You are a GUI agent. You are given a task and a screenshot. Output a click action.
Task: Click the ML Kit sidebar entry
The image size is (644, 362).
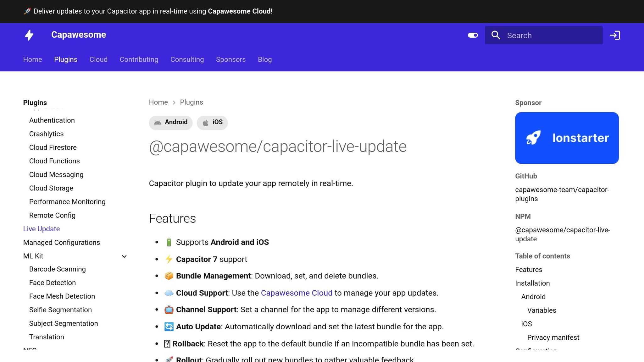pyautogui.click(x=33, y=256)
